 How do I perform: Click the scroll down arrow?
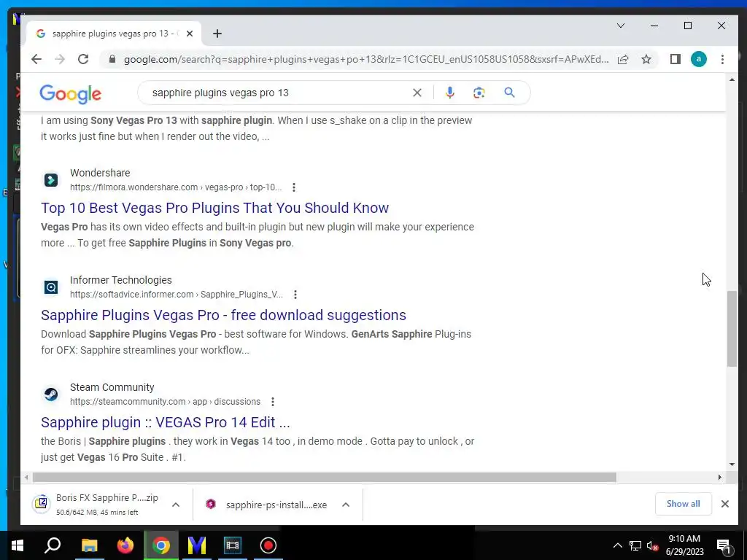[x=732, y=464]
